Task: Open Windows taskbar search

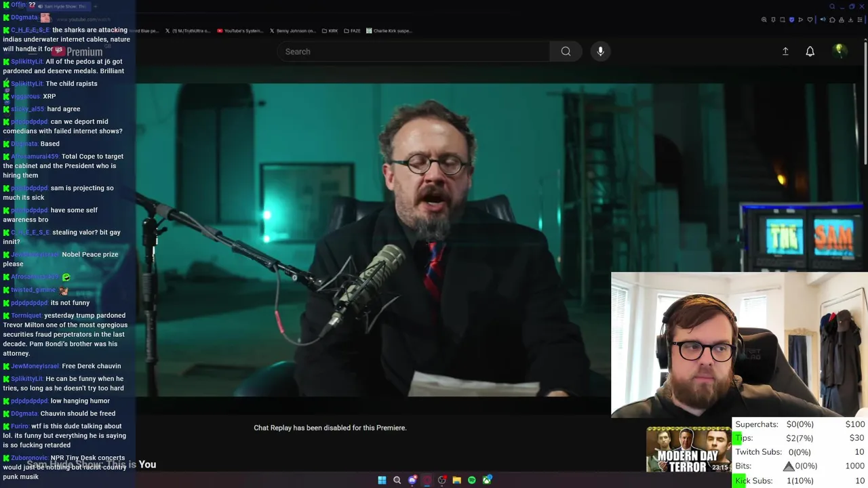Action: click(x=397, y=480)
